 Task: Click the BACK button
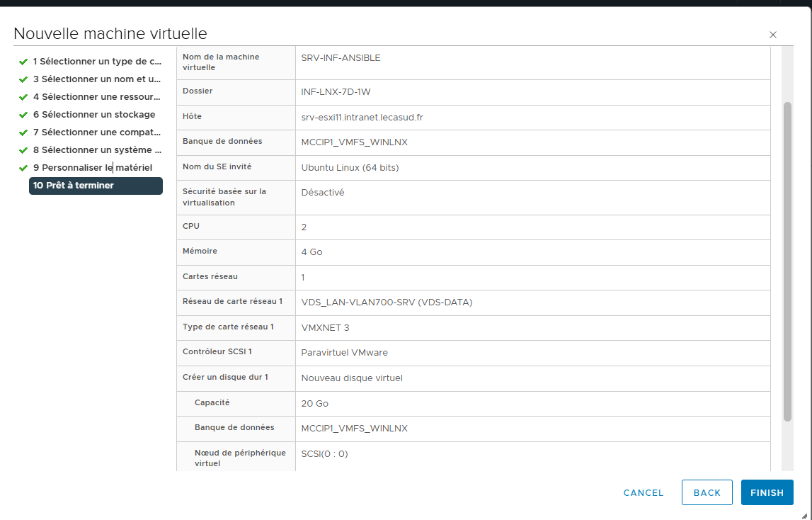[x=707, y=493]
